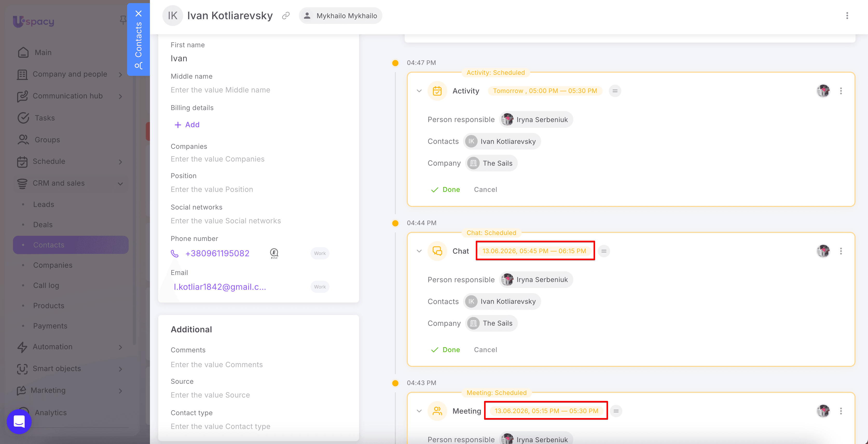The height and width of the screenshot is (444, 868).
Task: Open the Activity card three-dot menu
Action: 841,91
